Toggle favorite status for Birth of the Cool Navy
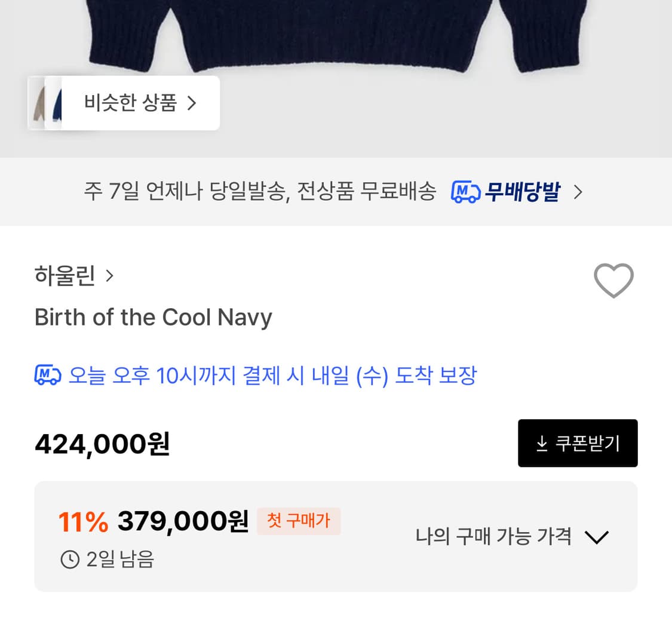The image size is (672, 642). pos(613,281)
